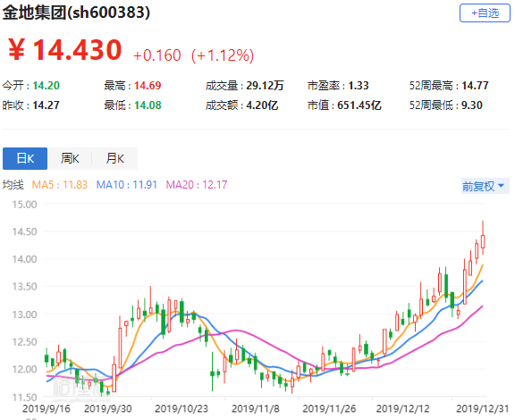Click the 2019/12/31 date axis marker

(482, 408)
